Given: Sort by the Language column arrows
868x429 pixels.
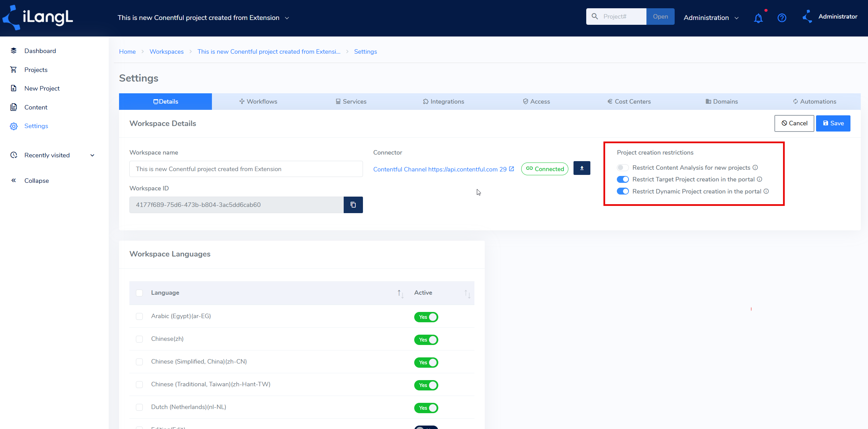Looking at the screenshot, I should pyautogui.click(x=400, y=293).
